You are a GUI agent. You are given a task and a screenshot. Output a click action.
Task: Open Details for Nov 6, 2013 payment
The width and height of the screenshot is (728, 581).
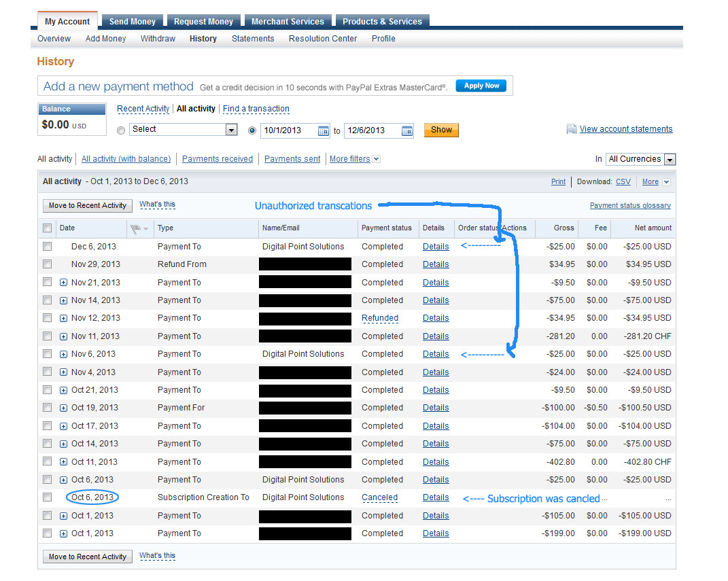tap(436, 354)
